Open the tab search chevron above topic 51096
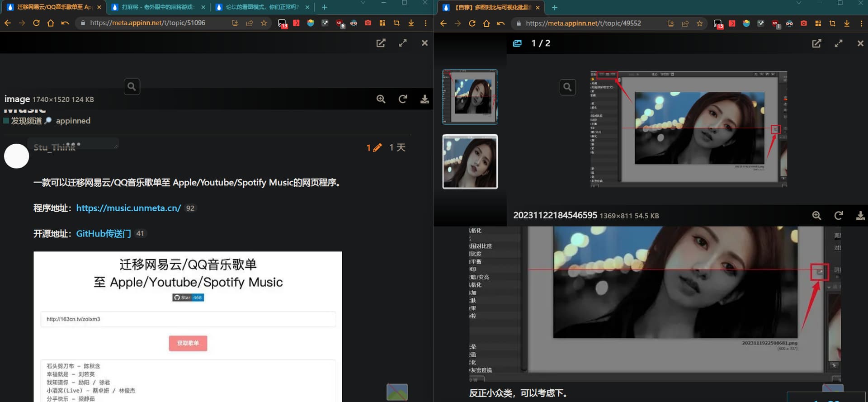 click(x=363, y=3)
